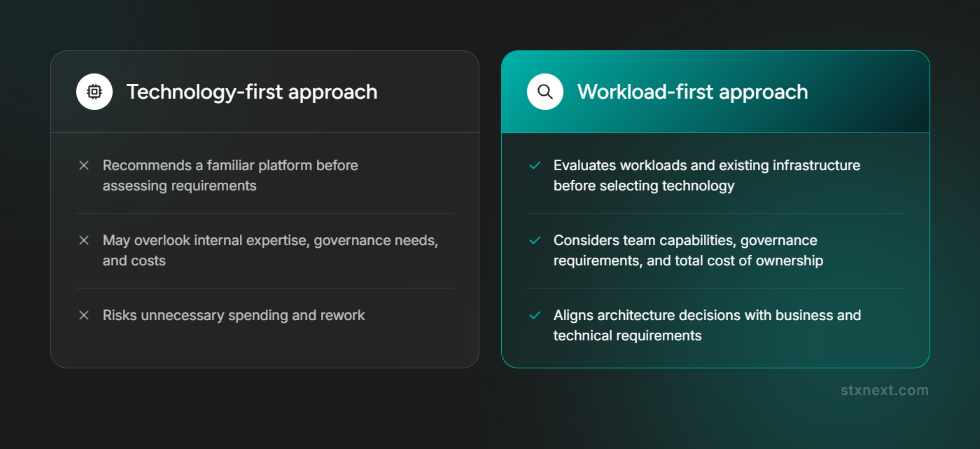This screenshot has width=980, height=449.
Task: Click text "Evaluates workloads and existing infrastructure"
Action: point(707,166)
